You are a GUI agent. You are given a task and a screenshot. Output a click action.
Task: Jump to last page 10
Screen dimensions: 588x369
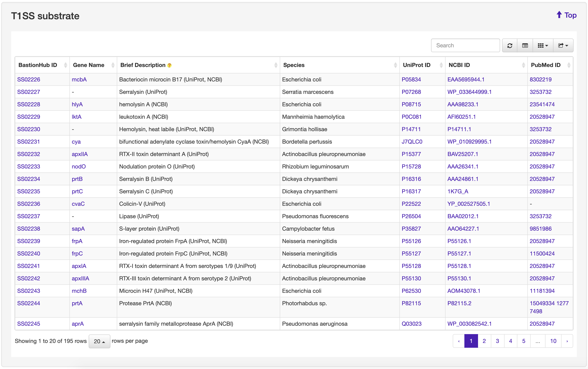pos(553,341)
